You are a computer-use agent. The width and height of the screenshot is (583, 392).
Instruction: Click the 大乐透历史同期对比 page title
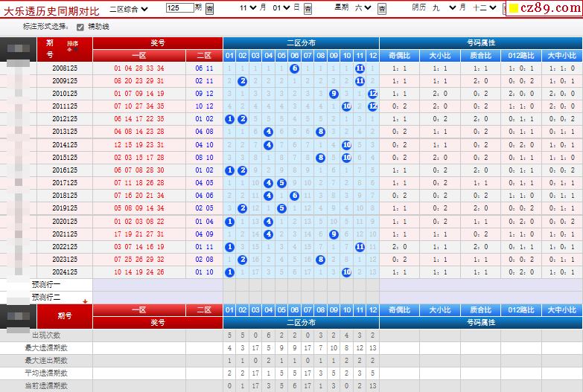[x=51, y=10]
